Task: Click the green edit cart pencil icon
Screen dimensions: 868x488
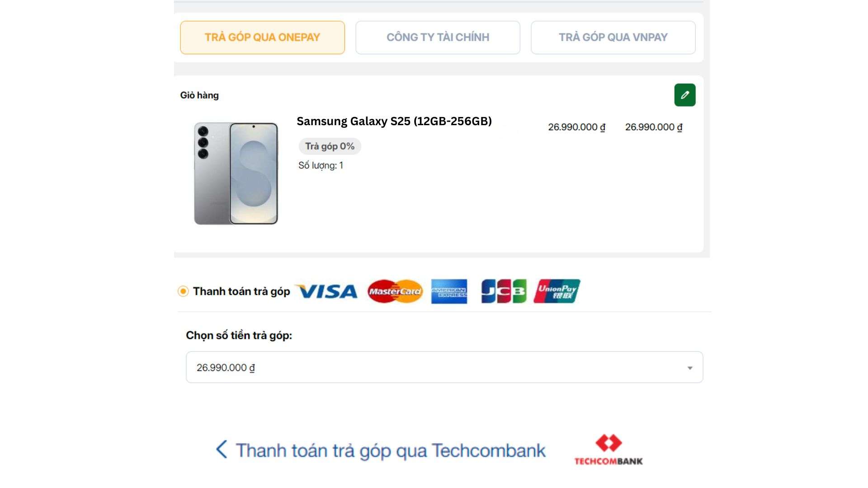Action: (684, 95)
